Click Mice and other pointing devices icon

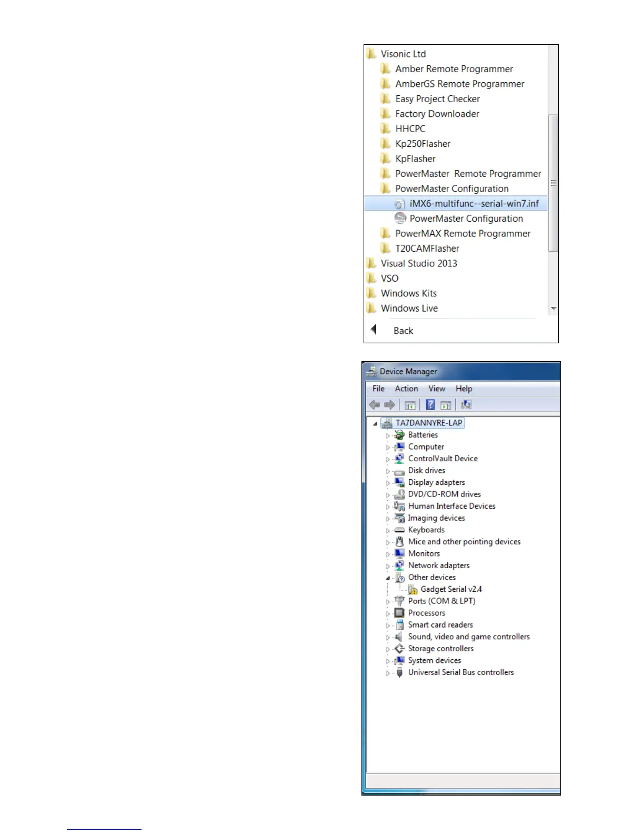[399, 542]
